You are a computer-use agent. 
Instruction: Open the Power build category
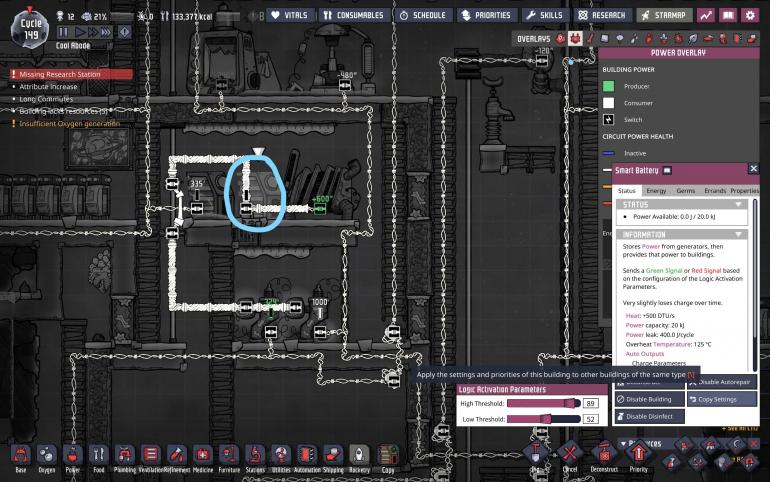73,455
